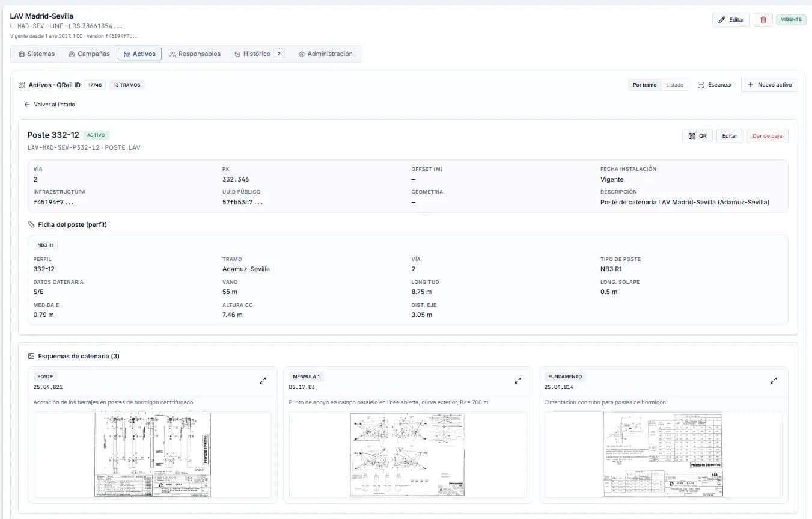
Task: Click the Editar button with pencil icon
Action: click(731, 20)
